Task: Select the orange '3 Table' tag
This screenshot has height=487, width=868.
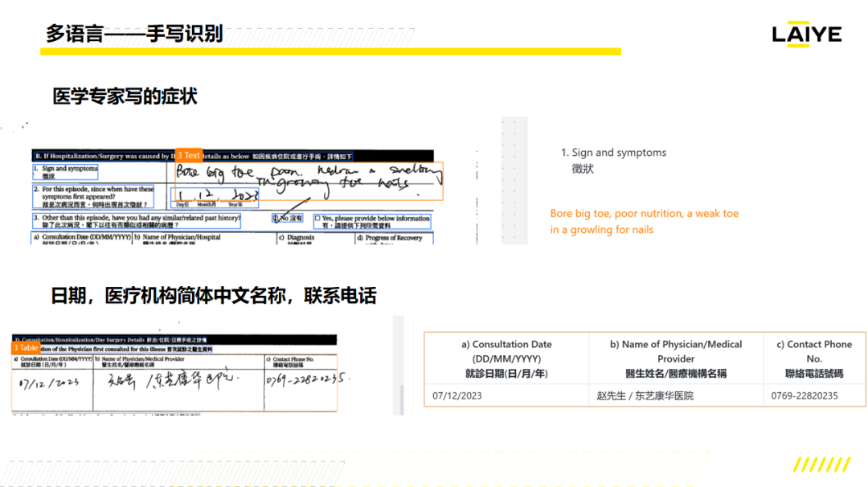Action: (26, 348)
